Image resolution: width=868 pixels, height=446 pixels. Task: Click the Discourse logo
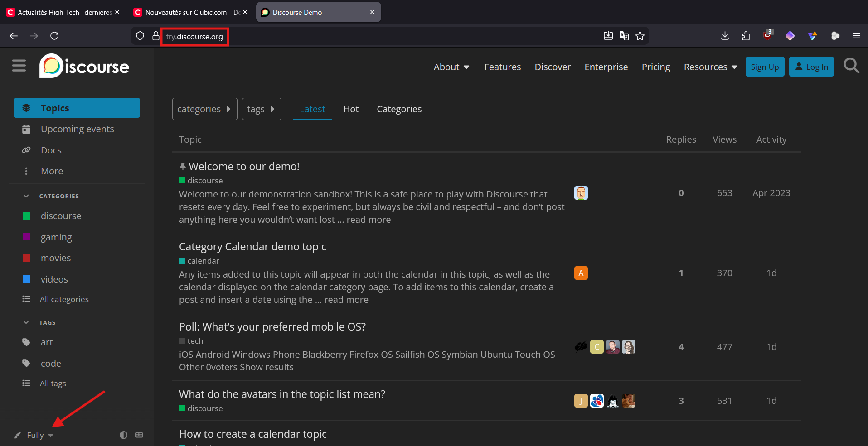[x=85, y=66]
